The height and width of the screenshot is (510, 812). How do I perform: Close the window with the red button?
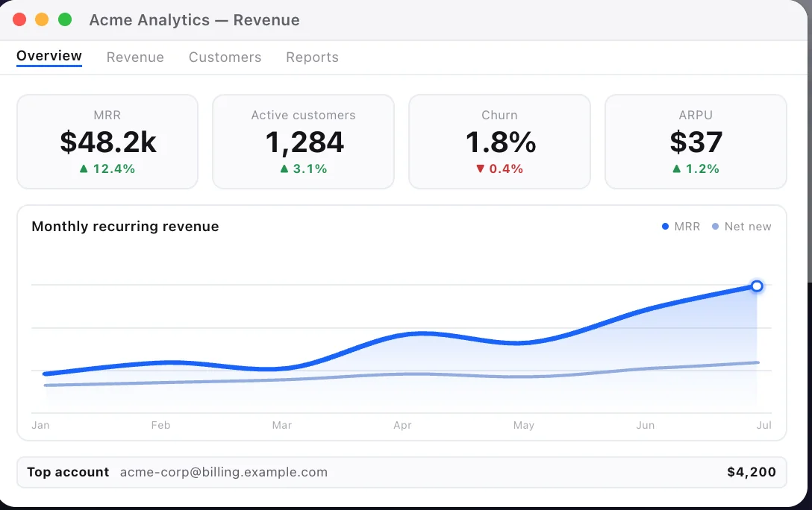click(19, 19)
